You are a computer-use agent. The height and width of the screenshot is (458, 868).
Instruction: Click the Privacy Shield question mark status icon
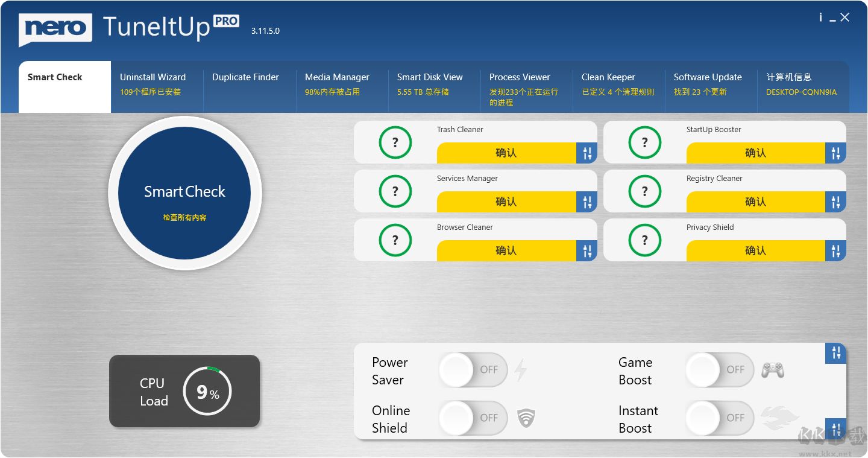[645, 240]
